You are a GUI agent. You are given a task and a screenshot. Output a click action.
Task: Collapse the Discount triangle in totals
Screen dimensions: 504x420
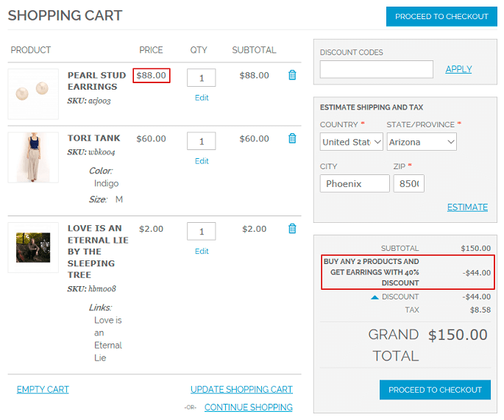[375, 297]
